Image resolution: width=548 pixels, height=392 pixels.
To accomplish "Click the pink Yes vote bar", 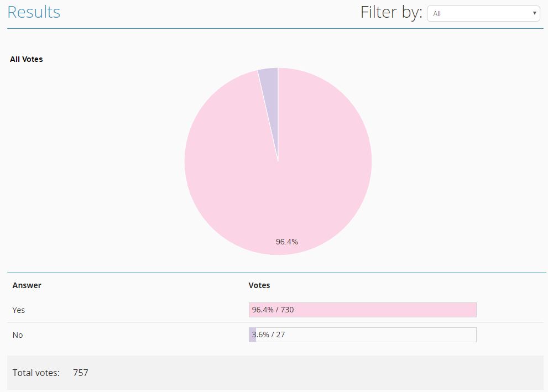I will [x=387, y=310].
